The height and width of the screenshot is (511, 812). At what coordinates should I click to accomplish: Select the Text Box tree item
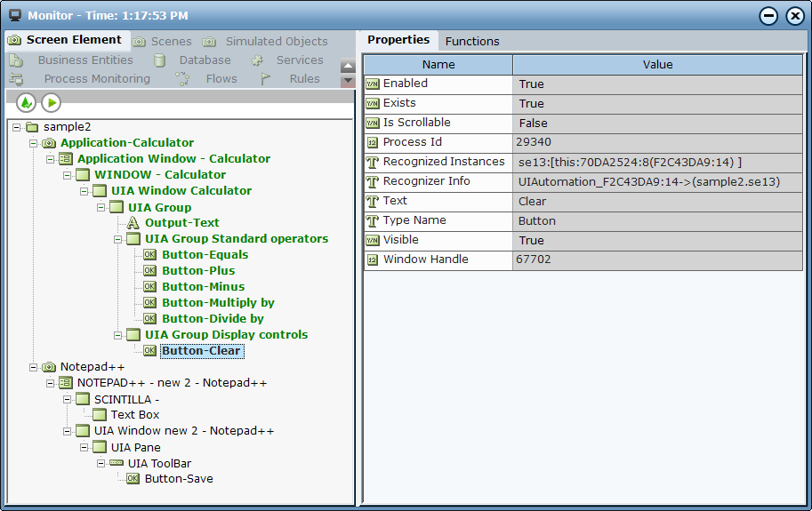point(135,415)
